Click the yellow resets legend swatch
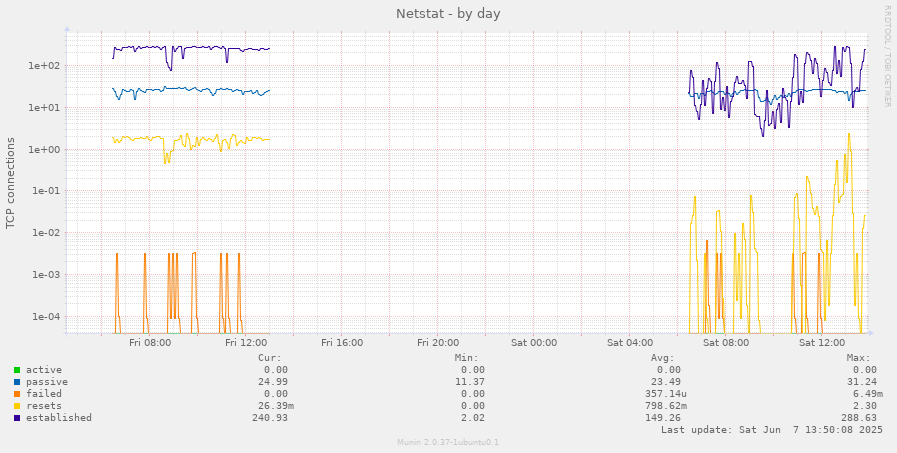Image resolution: width=897 pixels, height=453 pixels. pyautogui.click(x=17, y=406)
